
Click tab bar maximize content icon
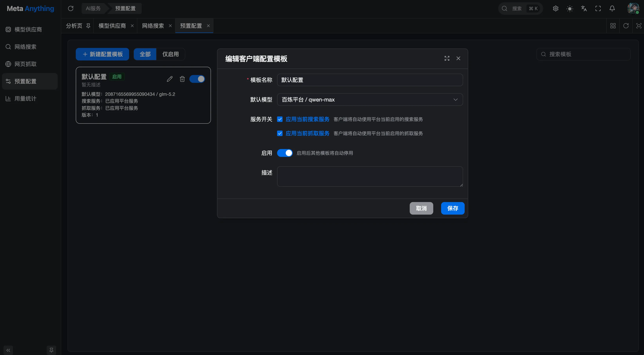pyautogui.click(x=639, y=26)
